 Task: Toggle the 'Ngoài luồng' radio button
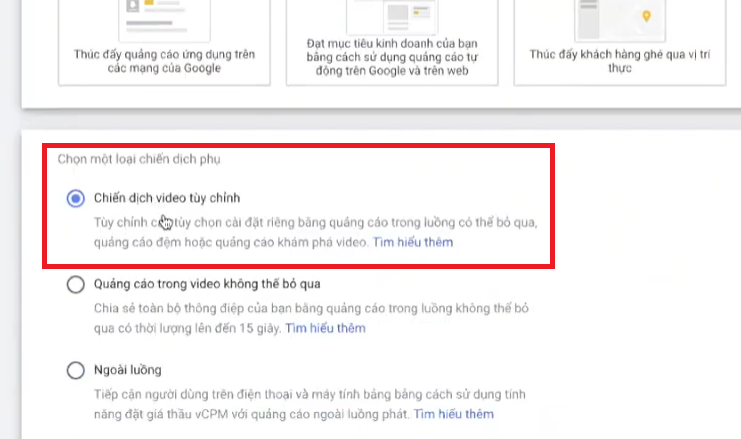(x=75, y=371)
